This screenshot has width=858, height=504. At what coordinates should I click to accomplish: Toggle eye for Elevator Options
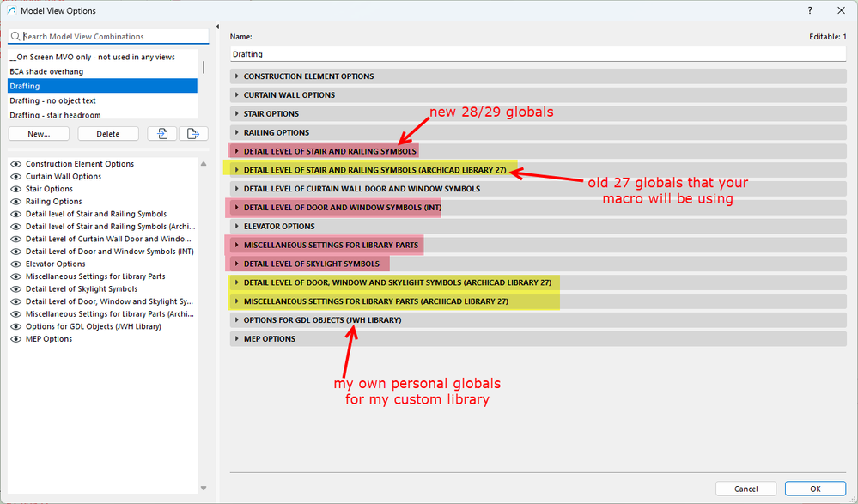click(x=15, y=264)
